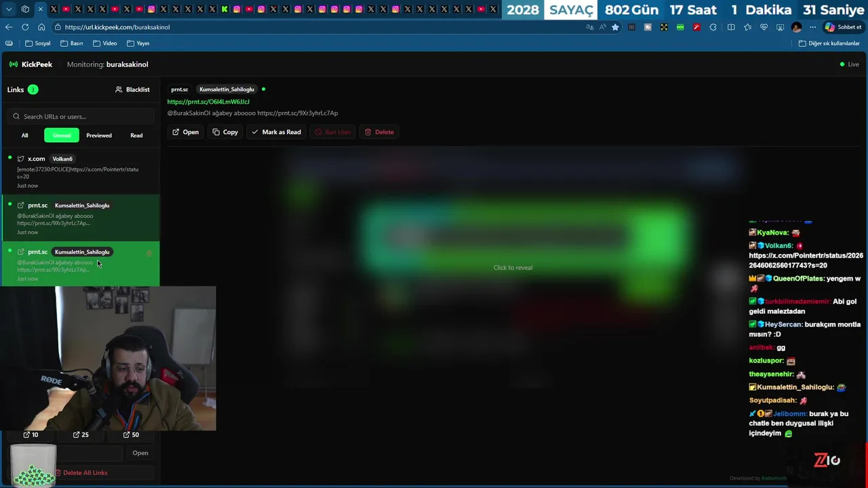
Task: Copy the selected link
Action: tap(225, 132)
